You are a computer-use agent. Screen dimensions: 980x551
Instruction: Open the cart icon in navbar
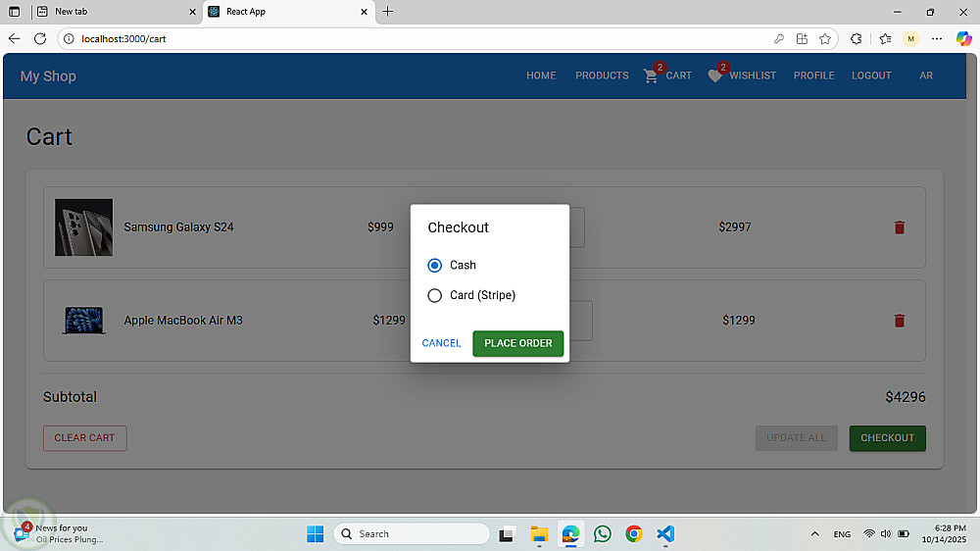click(651, 75)
